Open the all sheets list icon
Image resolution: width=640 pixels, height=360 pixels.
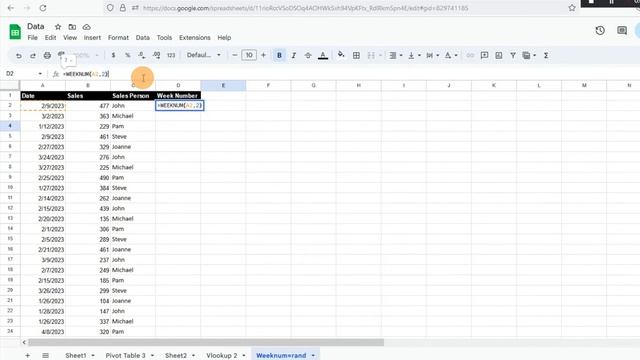(45, 356)
